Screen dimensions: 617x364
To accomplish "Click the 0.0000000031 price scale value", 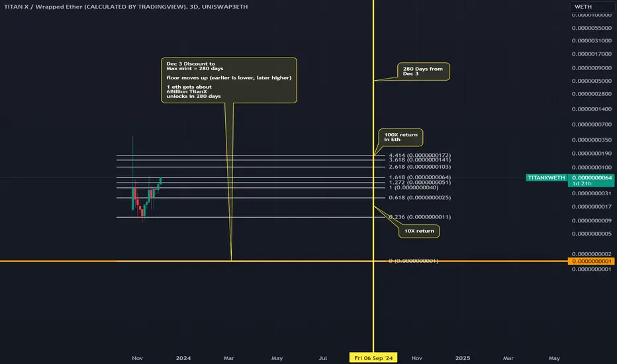I will point(591,193).
